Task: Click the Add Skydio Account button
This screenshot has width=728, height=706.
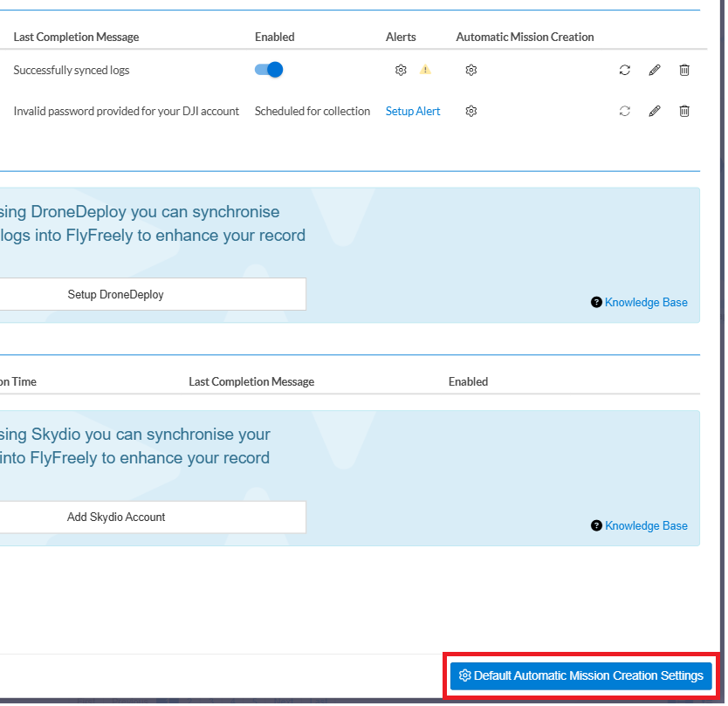Action: tap(115, 517)
